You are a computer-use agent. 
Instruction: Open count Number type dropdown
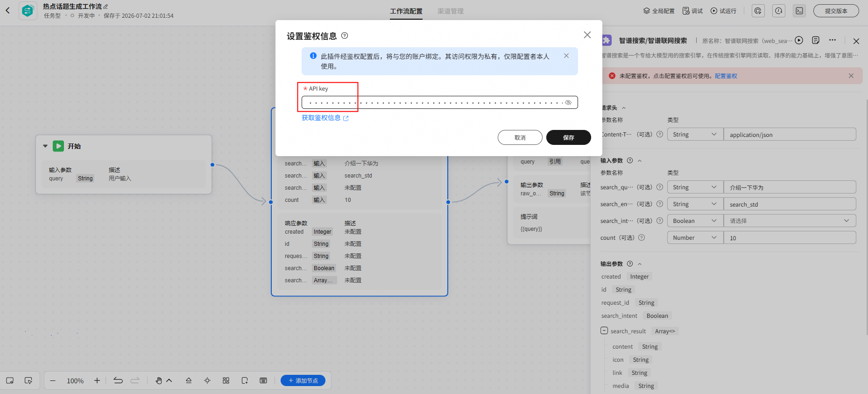click(x=695, y=238)
